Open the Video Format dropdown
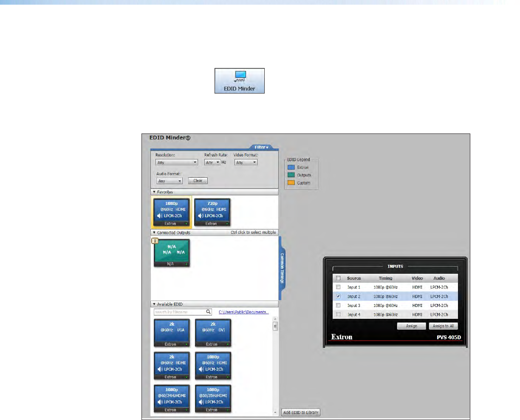 pos(246,162)
